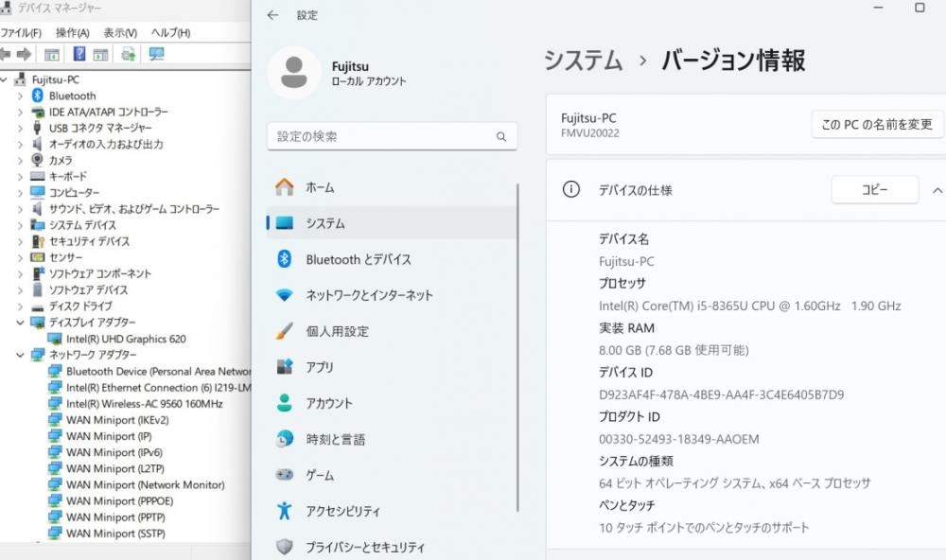Select the Bluetooth icon in device tree

(x=38, y=96)
